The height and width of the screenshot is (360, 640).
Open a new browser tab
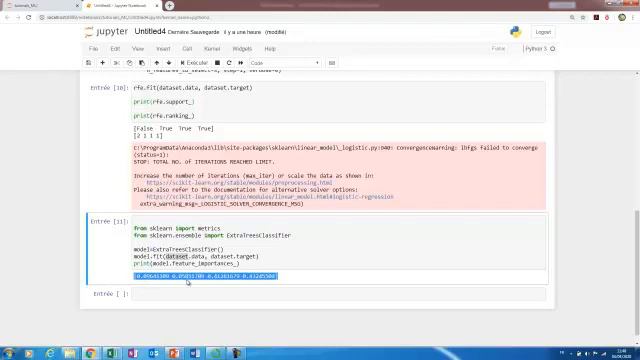coord(169,5)
